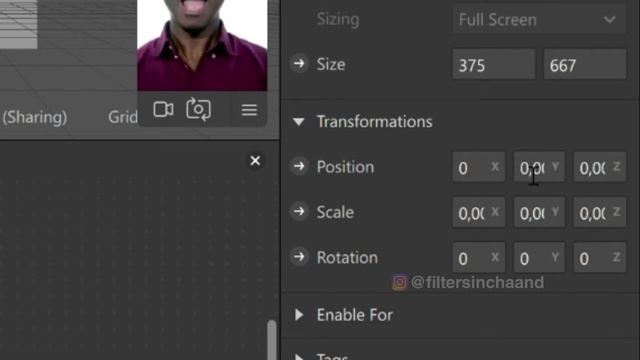Click the Position X field
The width and height of the screenshot is (640, 360).
[x=478, y=167]
